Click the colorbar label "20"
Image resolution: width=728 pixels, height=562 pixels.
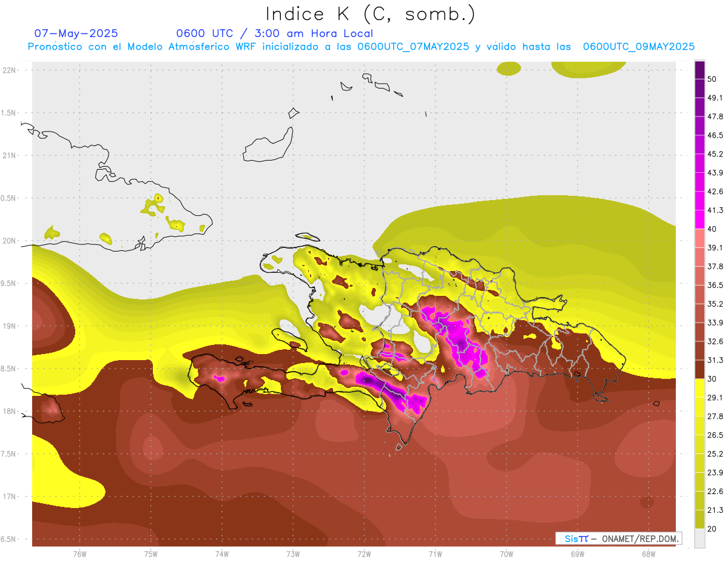713,529
